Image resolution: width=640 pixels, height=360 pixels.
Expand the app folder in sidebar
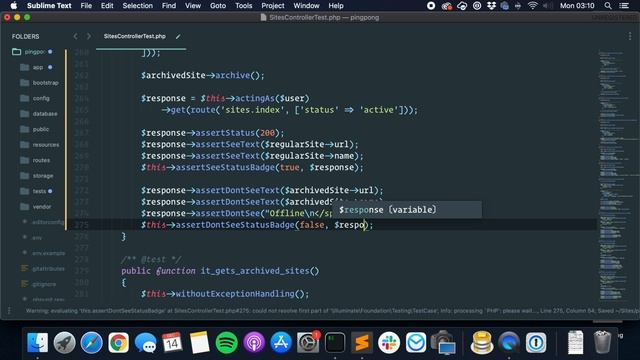coord(38,67)
